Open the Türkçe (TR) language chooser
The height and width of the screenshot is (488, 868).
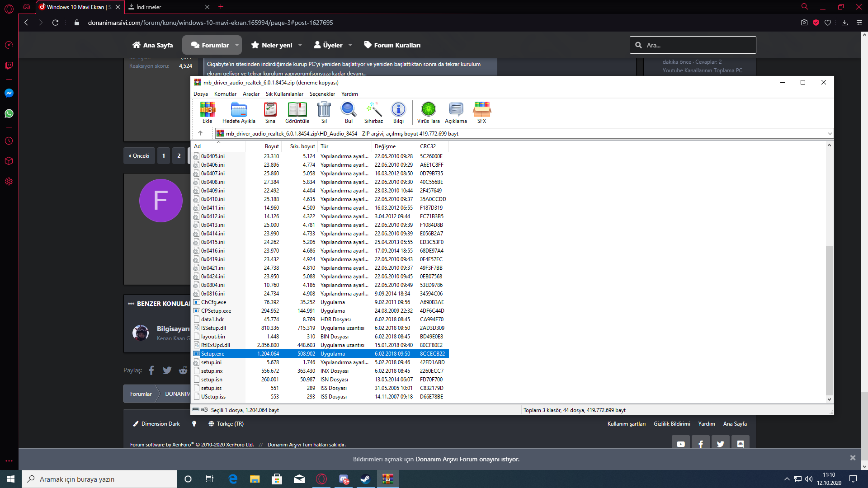pos(226,424)
